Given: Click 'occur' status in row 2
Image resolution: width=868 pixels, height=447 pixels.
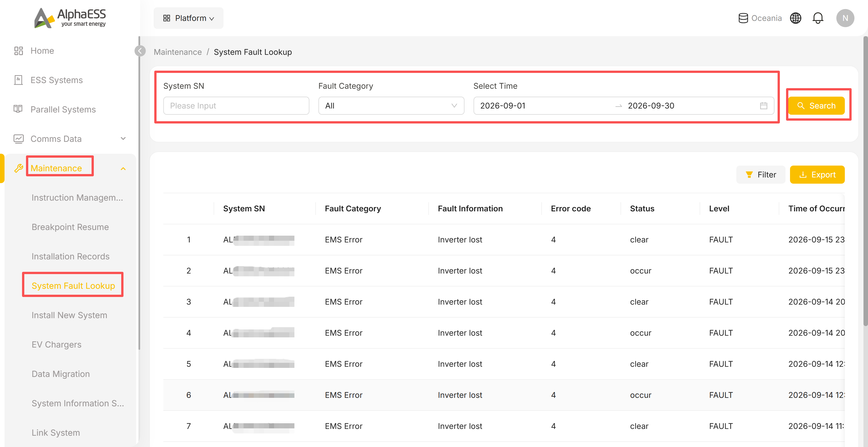Looking at the screenshot, I should [641, 271].
